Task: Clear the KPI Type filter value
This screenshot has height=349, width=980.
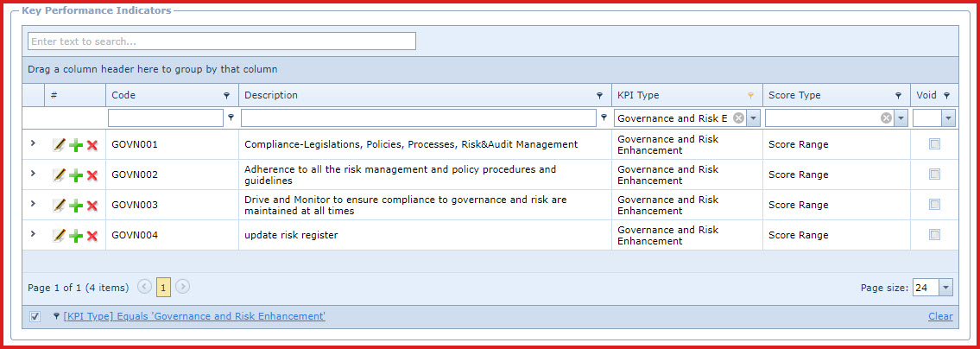Action: (x=739, y=118)
